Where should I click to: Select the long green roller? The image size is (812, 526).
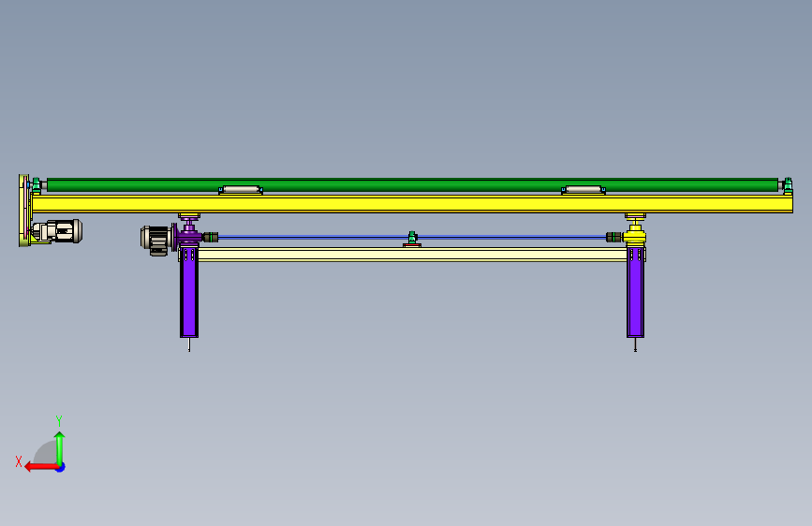point(412,184)
